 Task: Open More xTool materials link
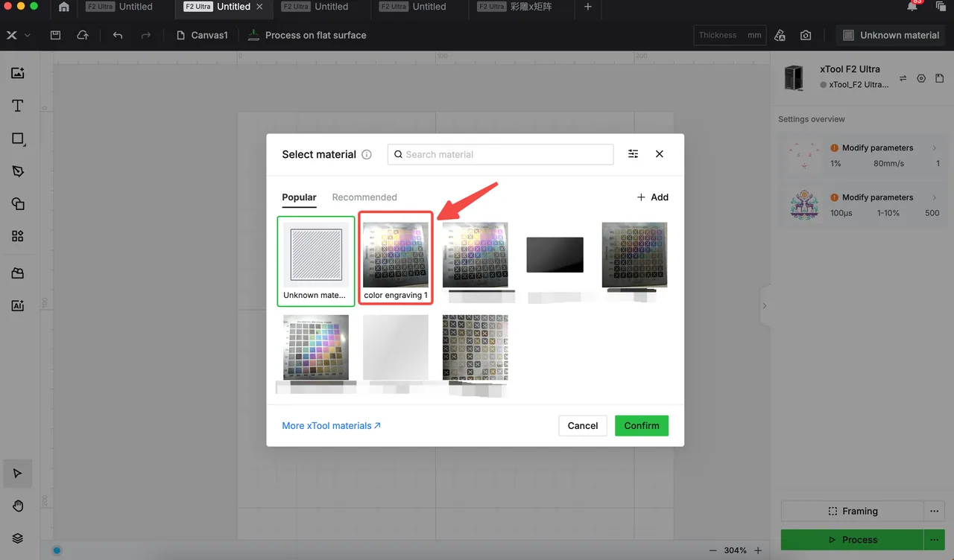pos(332,426)
